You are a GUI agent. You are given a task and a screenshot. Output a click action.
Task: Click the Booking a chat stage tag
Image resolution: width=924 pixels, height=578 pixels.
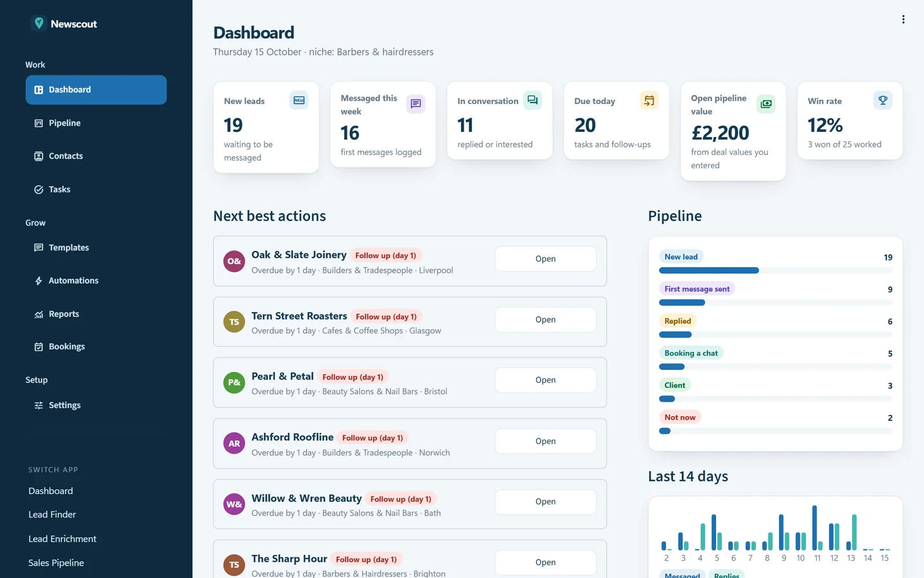691,353
